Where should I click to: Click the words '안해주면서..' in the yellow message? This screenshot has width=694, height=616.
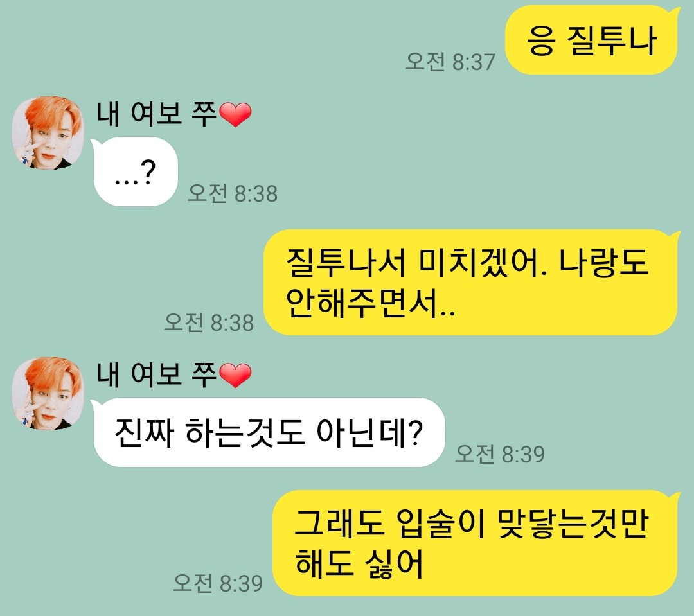(370, 304)
